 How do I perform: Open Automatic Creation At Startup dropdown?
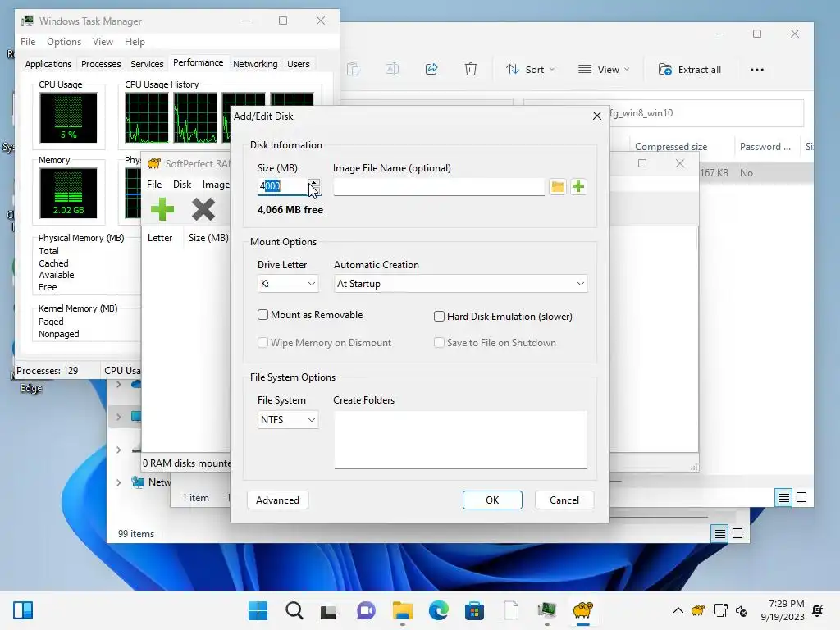click(461, 284)
